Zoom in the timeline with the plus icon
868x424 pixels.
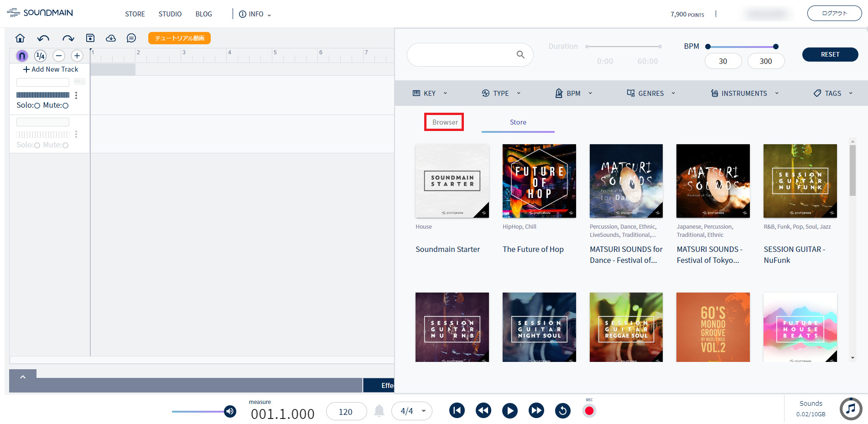[77, 56]
